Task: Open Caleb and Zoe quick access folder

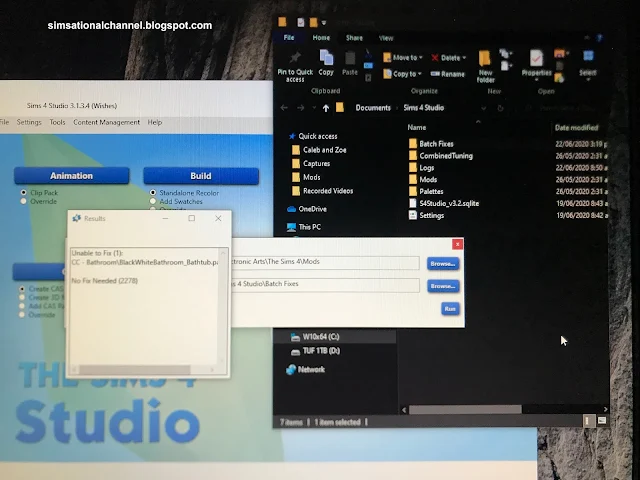Action: 319,150
